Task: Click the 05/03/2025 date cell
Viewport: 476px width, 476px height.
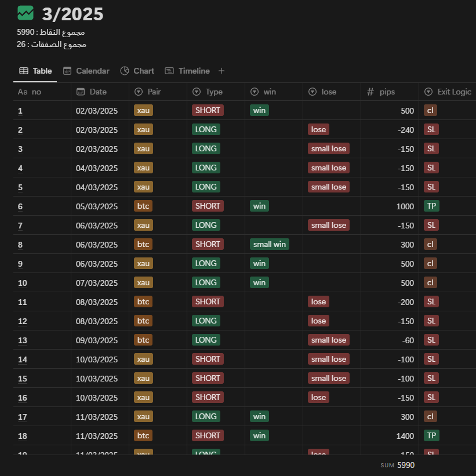Action: tap(97, 206)
